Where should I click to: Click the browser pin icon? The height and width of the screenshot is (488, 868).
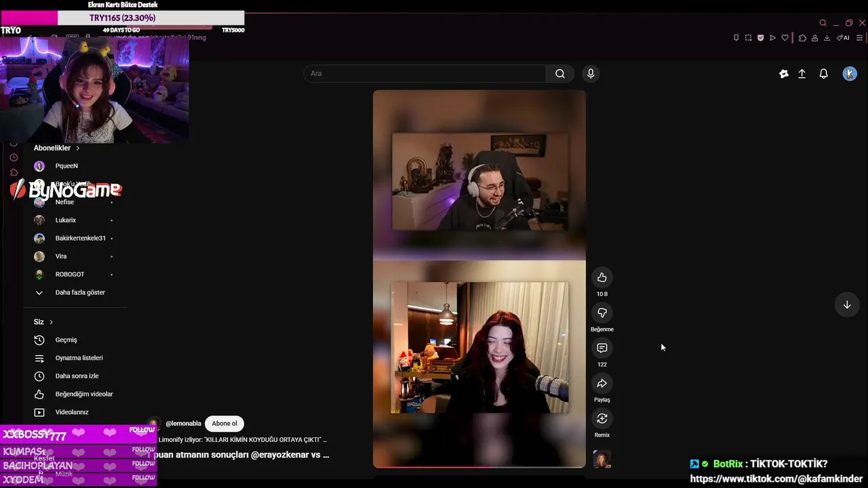(736, 38)
